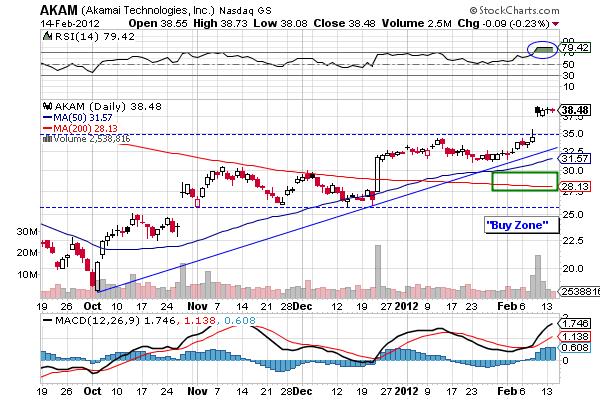Click the 38.48 last price tag on right axis
Screen dimensions: 600x400
575,110
